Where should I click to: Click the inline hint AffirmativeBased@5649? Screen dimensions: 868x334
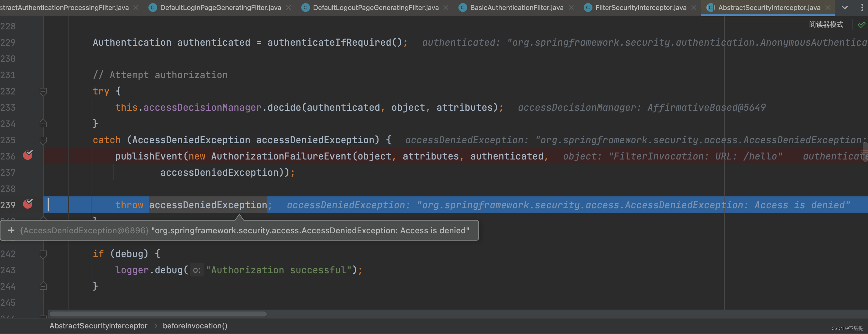[x=706, y=107]
